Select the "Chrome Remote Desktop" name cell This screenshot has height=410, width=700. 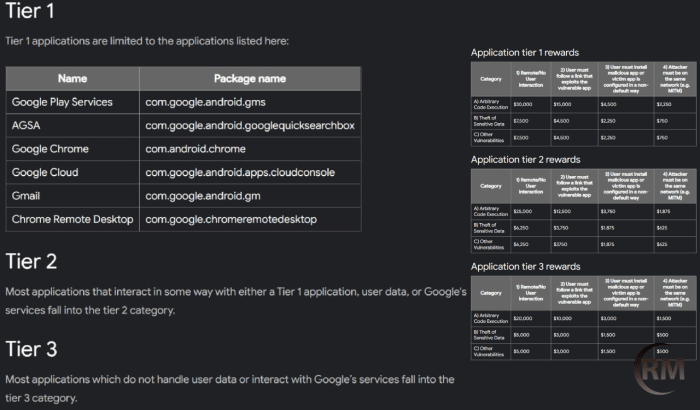coord(72,219)
